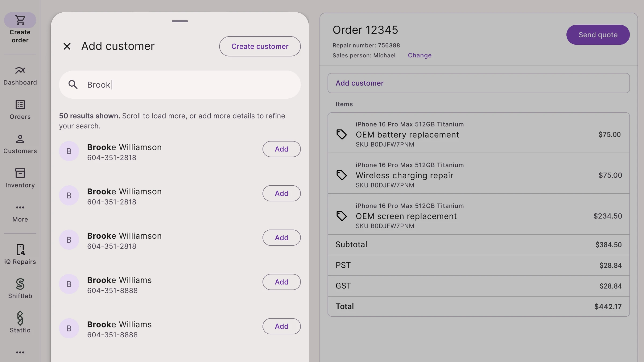Add the first Brooke Williamson result
The image size is (644, 362).
(x=281, y=149)
